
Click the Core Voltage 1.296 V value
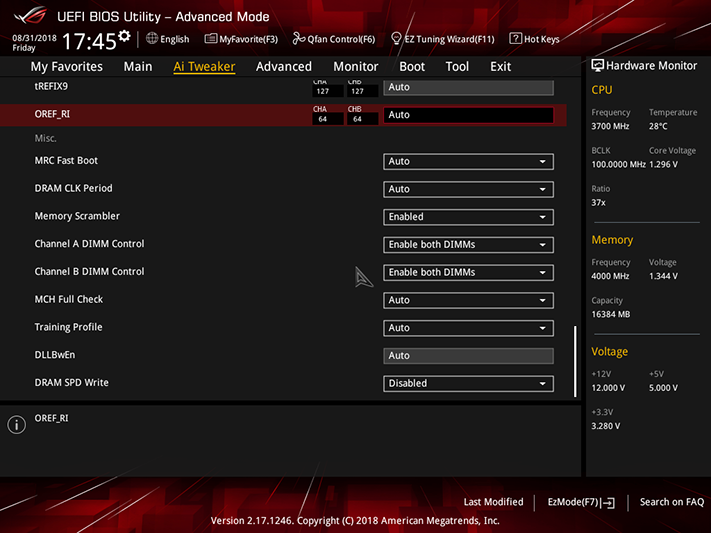coord(663,164)
